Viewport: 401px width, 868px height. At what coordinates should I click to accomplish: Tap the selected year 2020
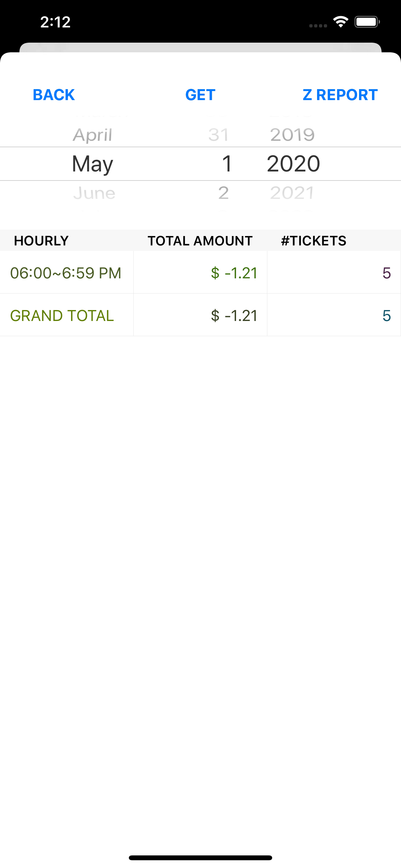pyautogui.click(x=293, y=164)
